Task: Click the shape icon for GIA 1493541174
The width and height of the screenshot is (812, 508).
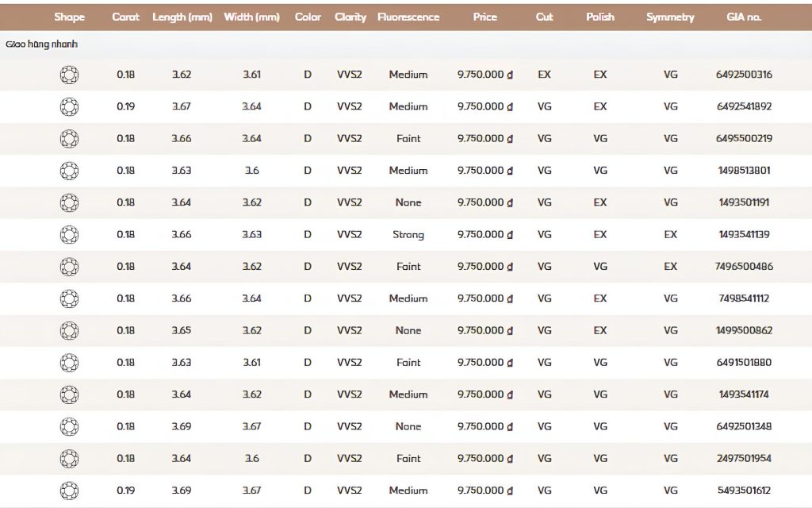Action: [69, 395]
